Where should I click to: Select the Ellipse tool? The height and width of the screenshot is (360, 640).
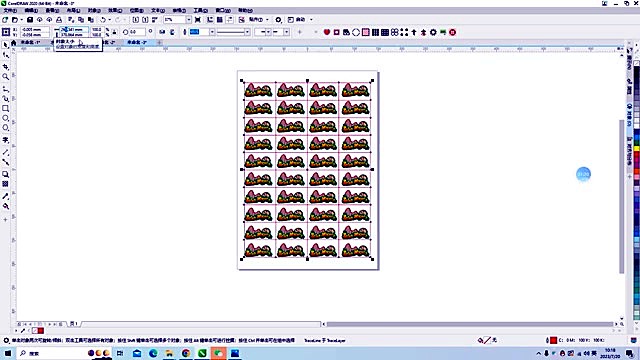[x=5, y=118]
